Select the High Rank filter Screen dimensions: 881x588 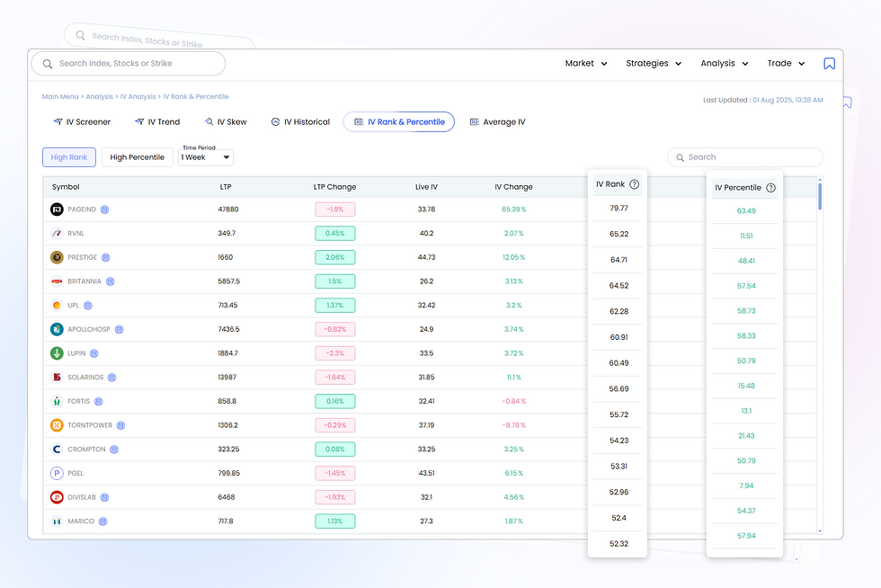click(x=69, y=157)
